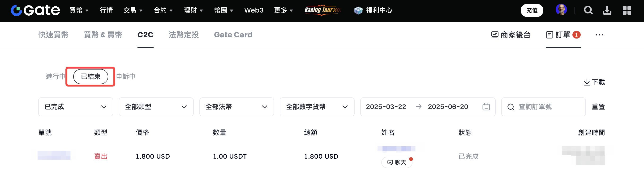Select the 申訴中 order filter
Viewport: 644px width, 183px height.
(126, 76)
